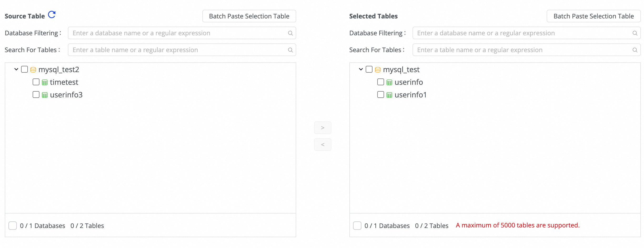Click the timetest table icon
Screen dimensions: 644x248
[x=45, y=82]
